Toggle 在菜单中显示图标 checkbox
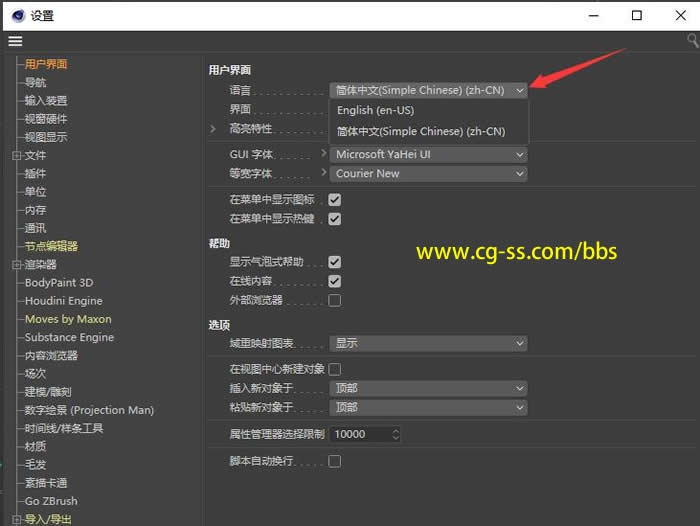The width and height of the screenshot is (700, 526). coord(335,200)
